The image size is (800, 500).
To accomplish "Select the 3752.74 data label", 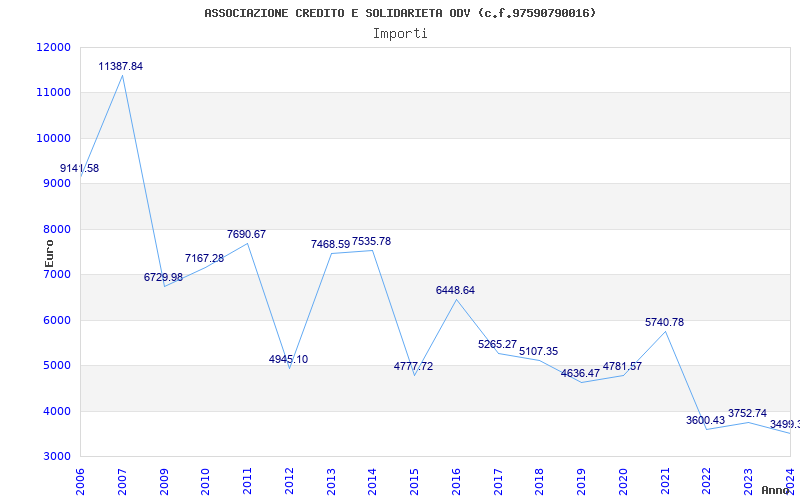I will tap(747, 413).
